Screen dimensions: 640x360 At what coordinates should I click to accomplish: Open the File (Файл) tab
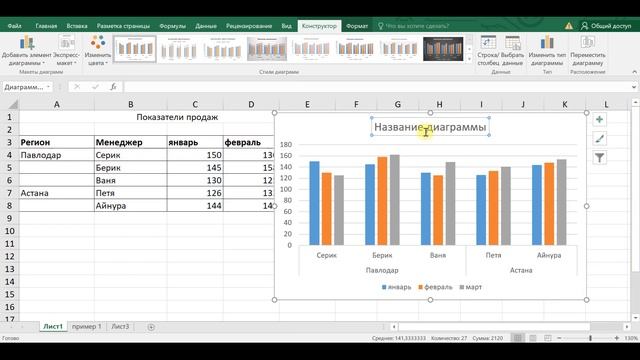tap(14, 26)
